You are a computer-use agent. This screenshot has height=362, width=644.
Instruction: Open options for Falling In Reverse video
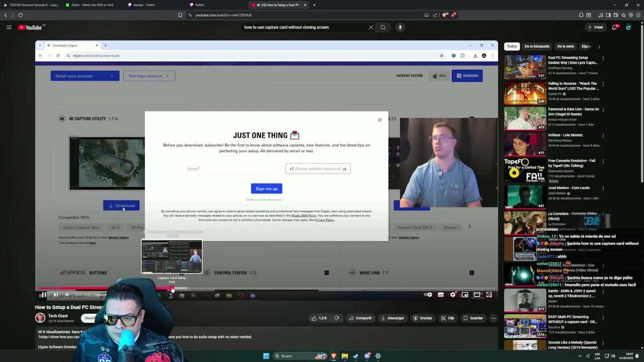(x=603, y=84)
